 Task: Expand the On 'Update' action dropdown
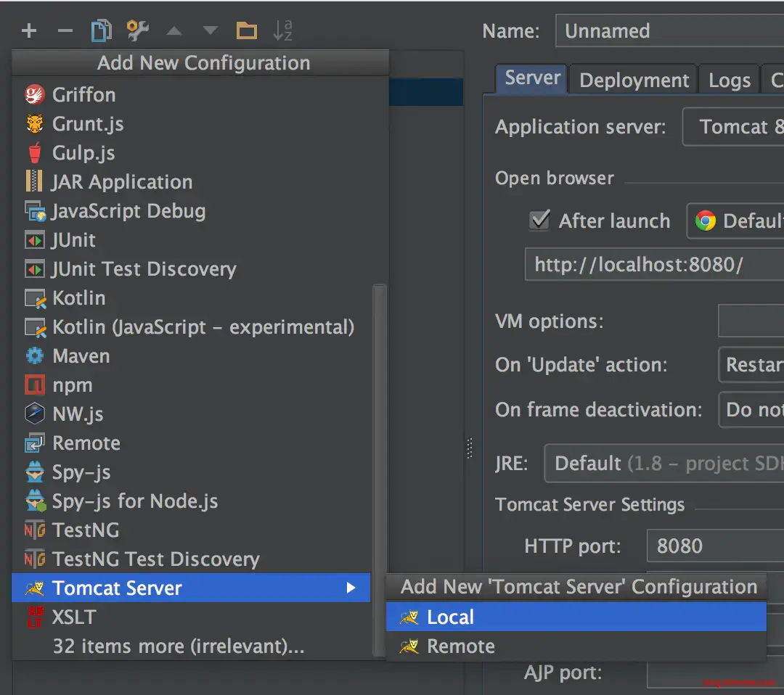pyautogui.click(x=751, y=364)
